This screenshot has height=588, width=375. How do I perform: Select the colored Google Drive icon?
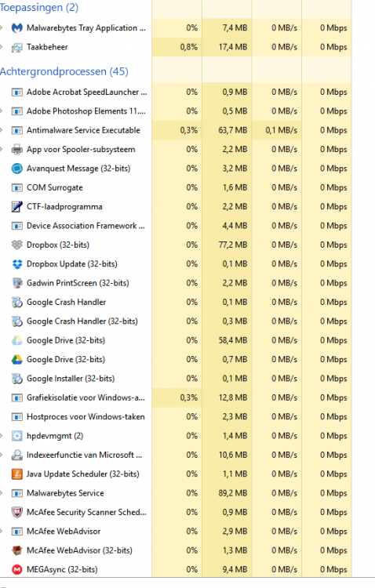(x=17, y=360)
